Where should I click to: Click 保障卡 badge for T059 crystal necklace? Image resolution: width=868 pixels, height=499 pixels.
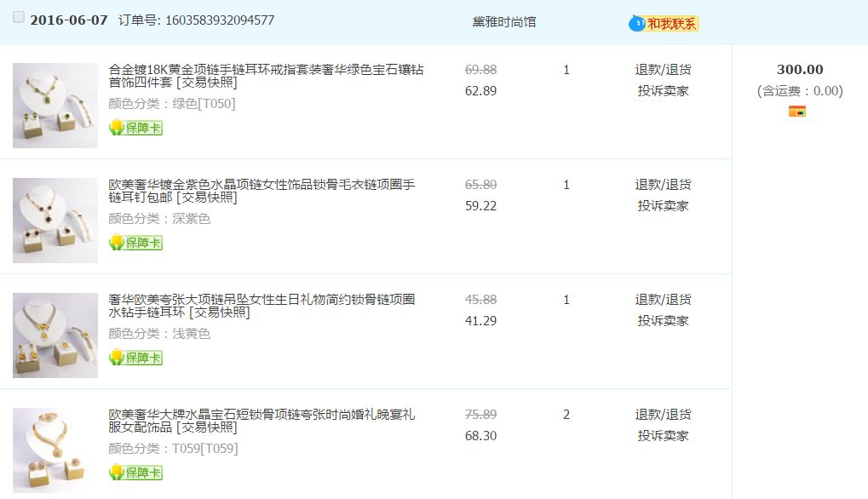[135, 473]
